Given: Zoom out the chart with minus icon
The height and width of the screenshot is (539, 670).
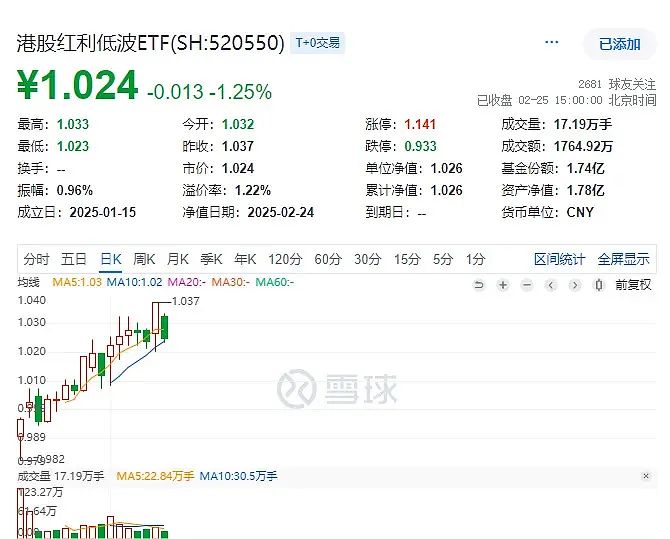Looking at the screenshot, I should pyautogui.click(x=527, y=285).
